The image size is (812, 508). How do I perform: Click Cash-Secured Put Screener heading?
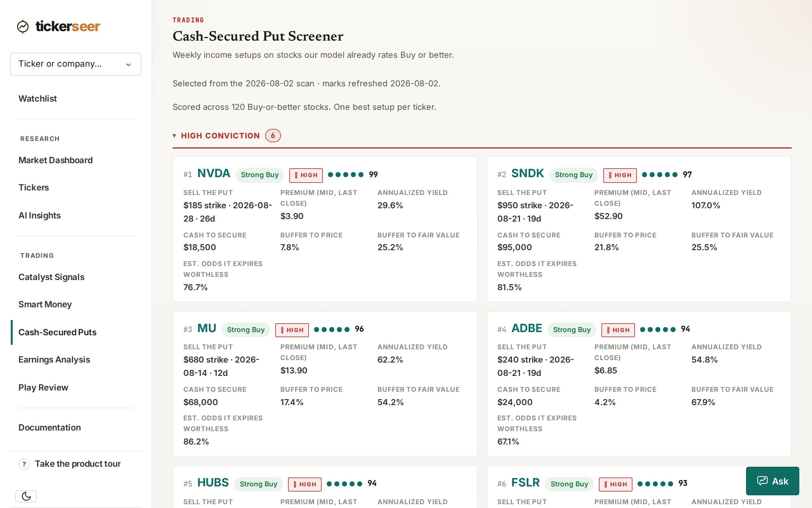click(x=258, y=36)
